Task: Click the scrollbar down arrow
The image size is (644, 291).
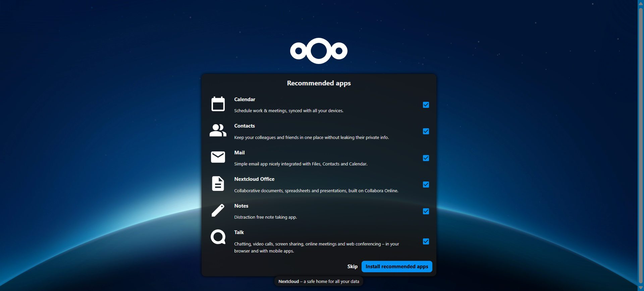Action: [x=641, y=288]
